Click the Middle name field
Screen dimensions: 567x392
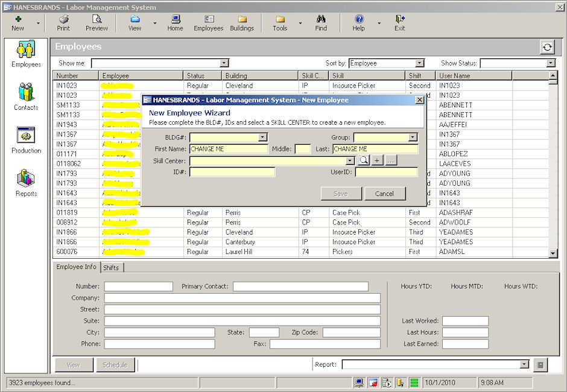click(303, 149)
